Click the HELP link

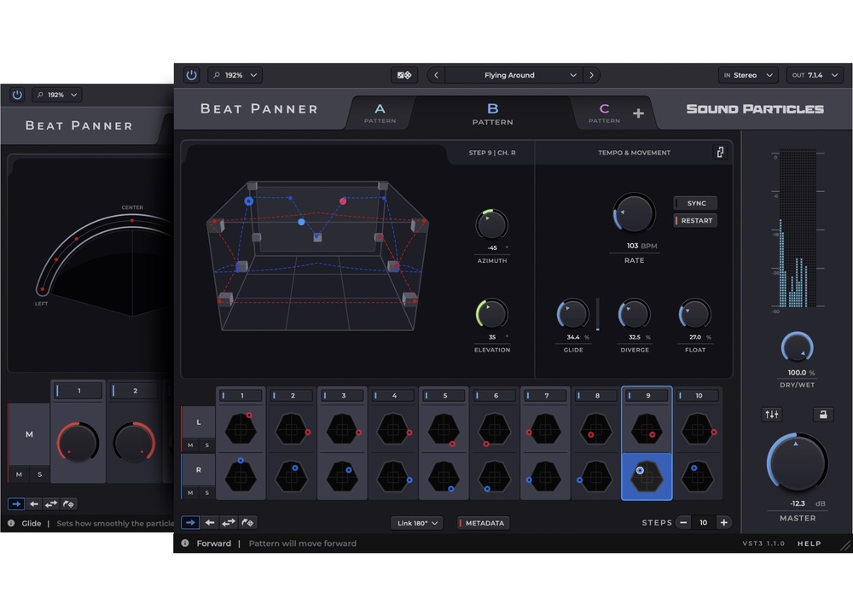809,543
